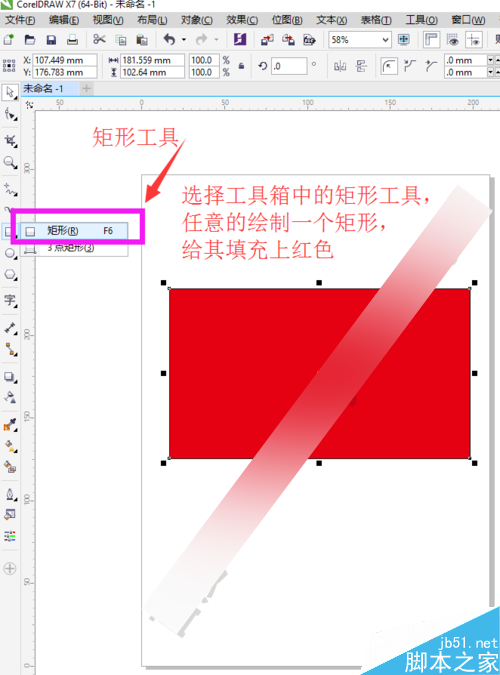Image resolution: width=500 pixels, height=675 pixels.
Task: Select the Freehand drawing tool
Action: pyautogui.click(x=10, y=189)
